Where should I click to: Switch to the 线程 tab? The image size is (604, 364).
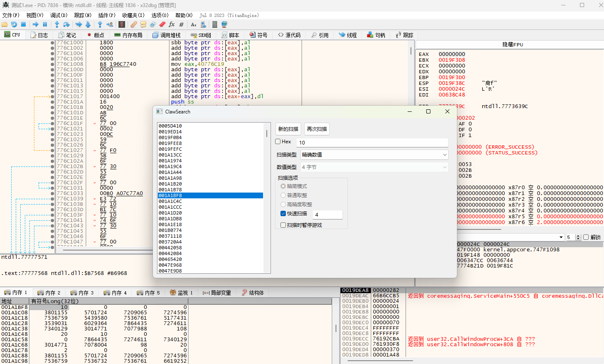pos(348,35)
